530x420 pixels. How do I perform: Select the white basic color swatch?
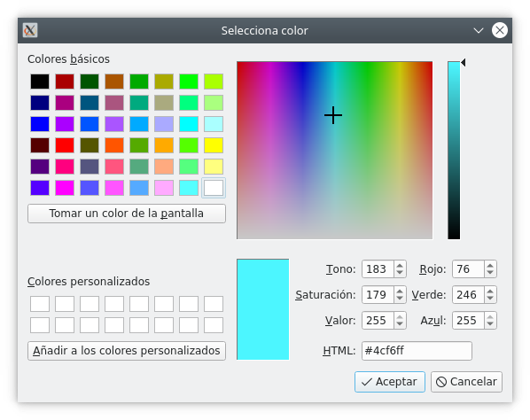214,188
